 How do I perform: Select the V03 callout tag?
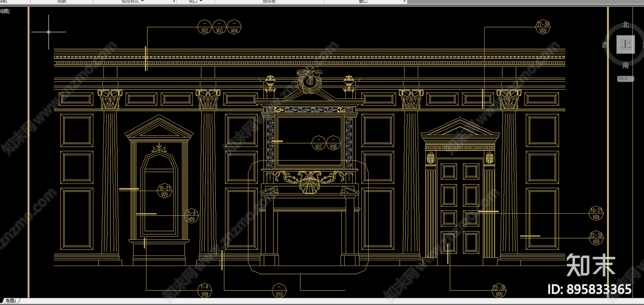219,27
